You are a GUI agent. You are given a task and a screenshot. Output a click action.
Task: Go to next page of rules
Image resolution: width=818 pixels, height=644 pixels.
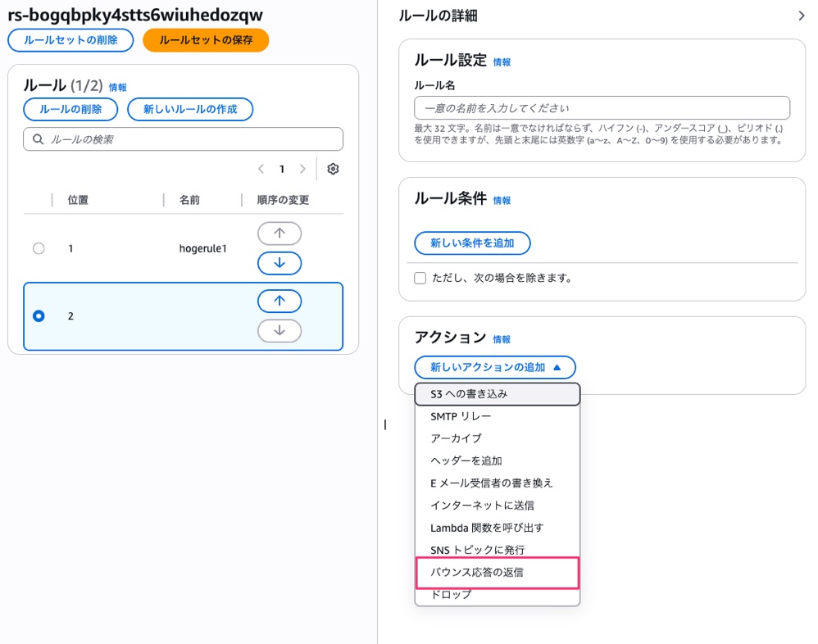[x=302, y=170]
